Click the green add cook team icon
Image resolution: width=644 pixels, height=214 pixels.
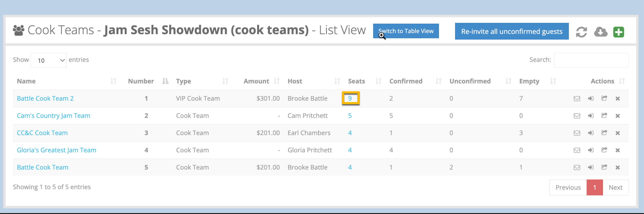point(619,32)
